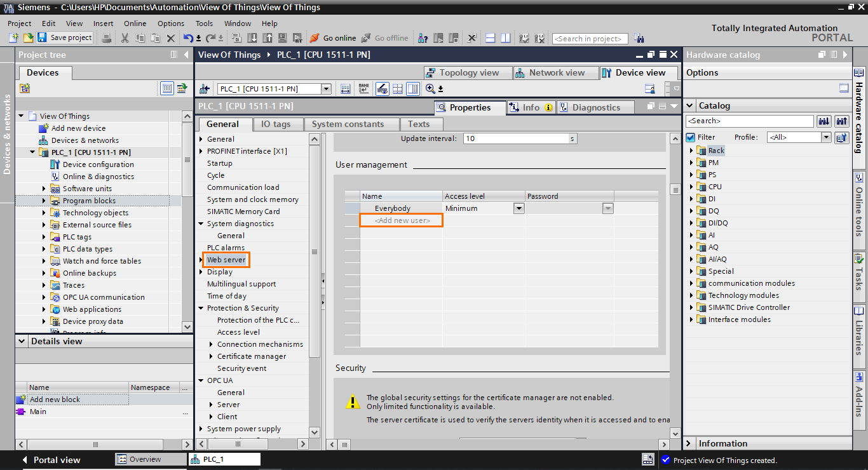This screenshot has height=470, width=868.
Task: Open the Diagnostics tab in inspector
Action: point(595,107)
